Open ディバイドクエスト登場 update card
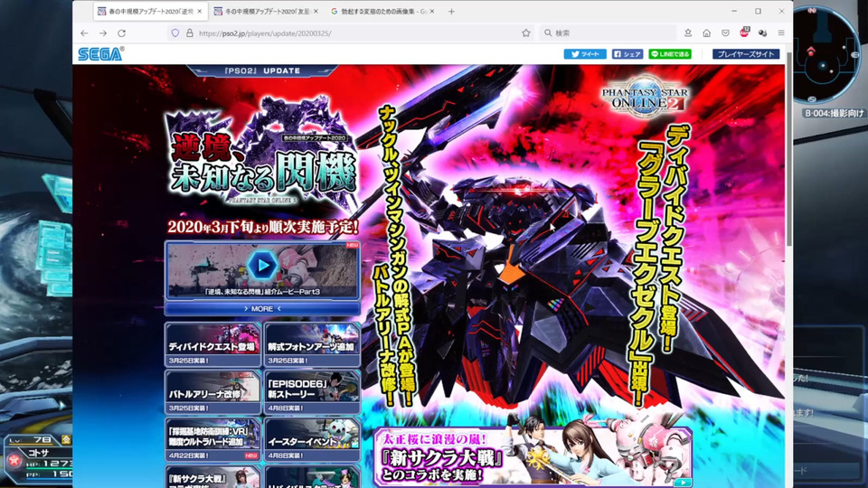 [x=212, y=344]
